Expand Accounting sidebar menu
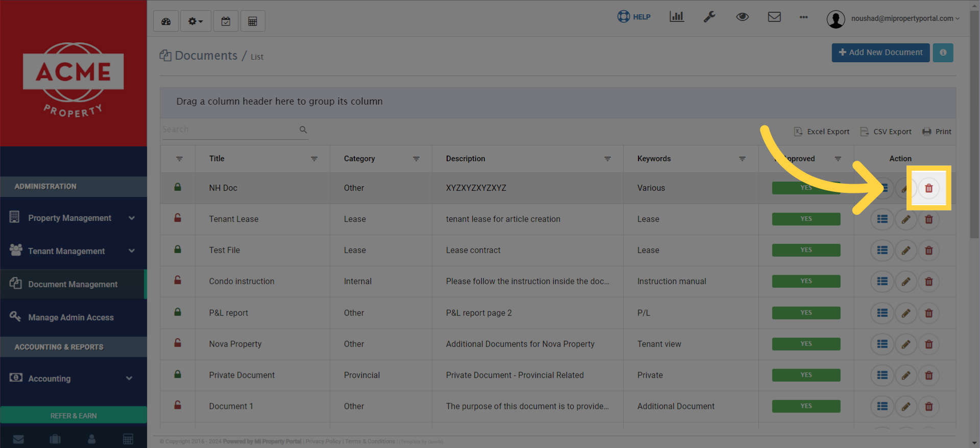Image resolution: width=980 pixels, height=448 pixels. point(73,379)
